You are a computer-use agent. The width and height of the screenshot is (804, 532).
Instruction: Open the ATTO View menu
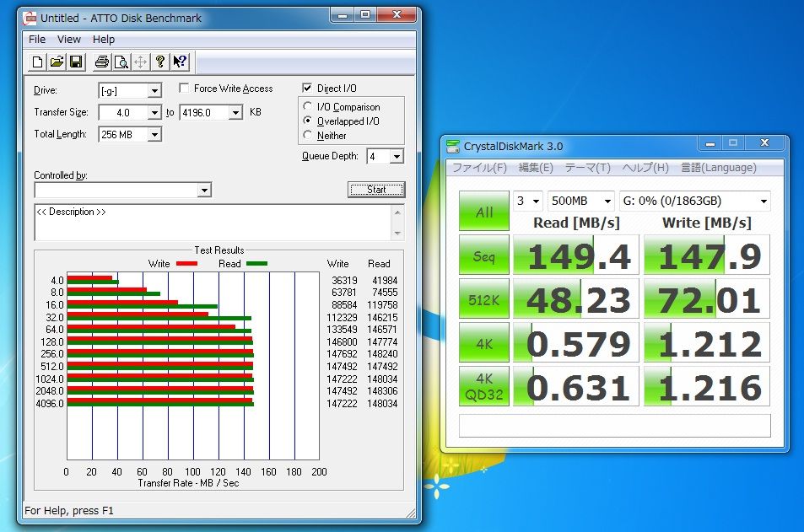point(68,40)
